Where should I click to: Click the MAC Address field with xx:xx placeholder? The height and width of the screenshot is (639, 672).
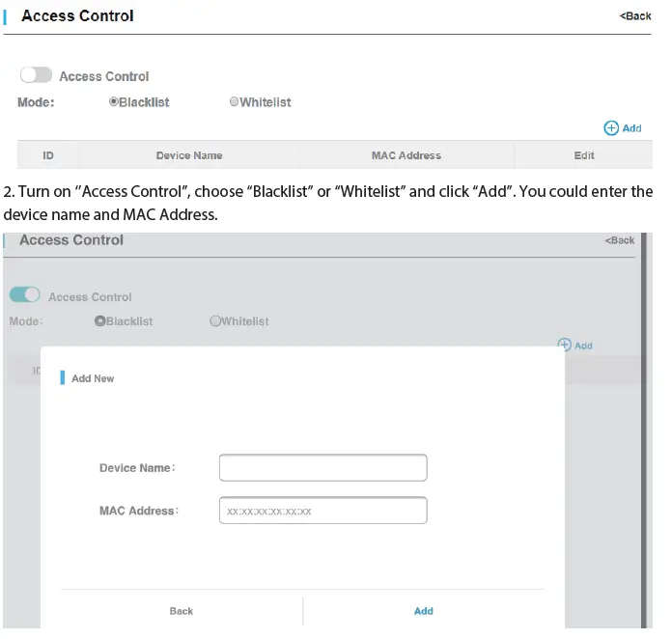(322, 511)
